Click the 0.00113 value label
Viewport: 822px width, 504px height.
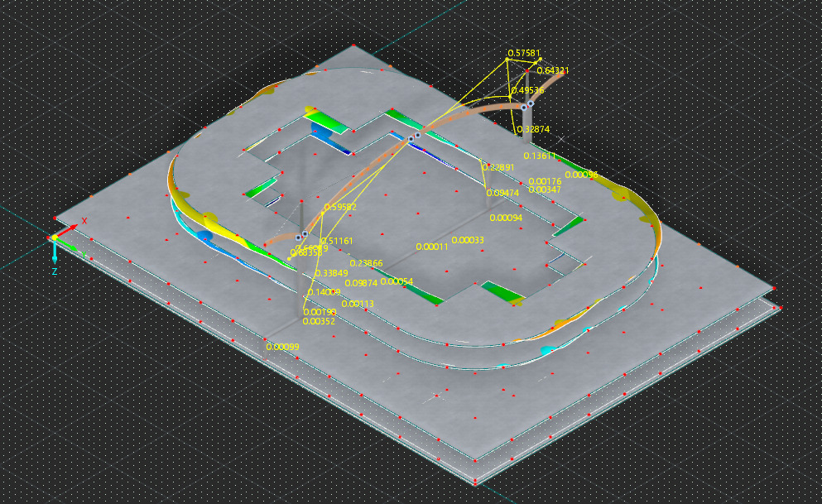358,304
